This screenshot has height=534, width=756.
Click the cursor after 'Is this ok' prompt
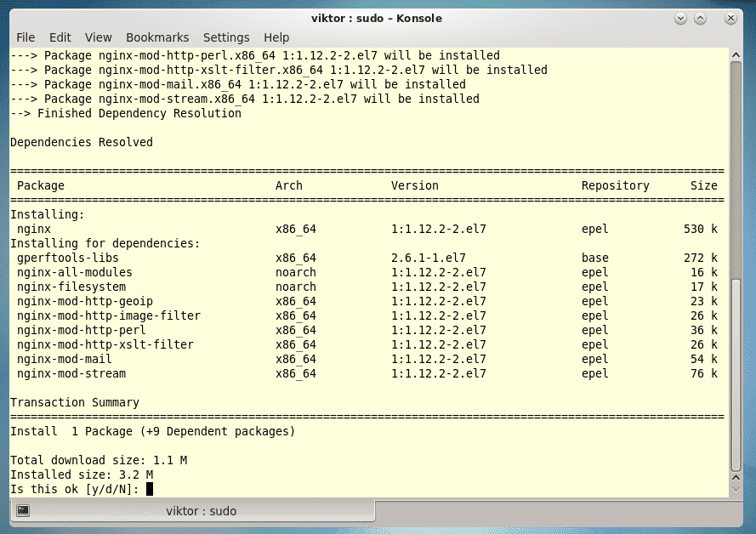[x=150, y=489]
